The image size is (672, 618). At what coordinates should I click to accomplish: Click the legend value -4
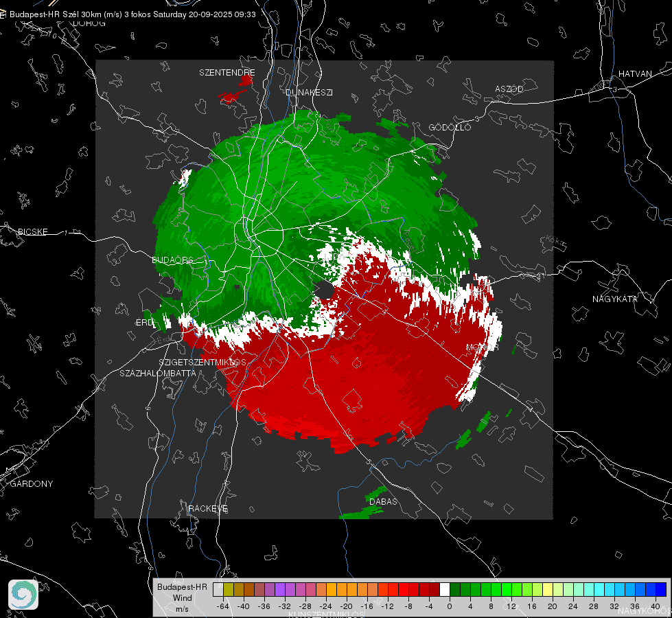pos(428,606)
